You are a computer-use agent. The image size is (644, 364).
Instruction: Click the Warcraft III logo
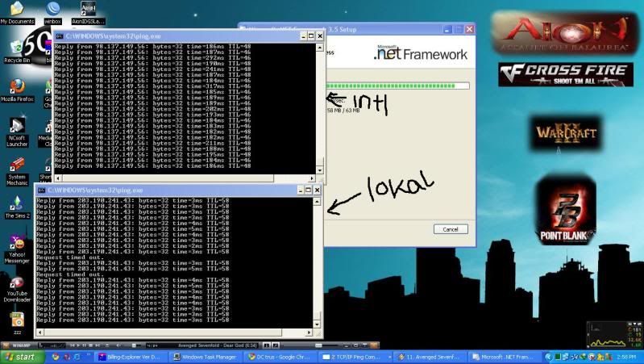tap(566, 133)
